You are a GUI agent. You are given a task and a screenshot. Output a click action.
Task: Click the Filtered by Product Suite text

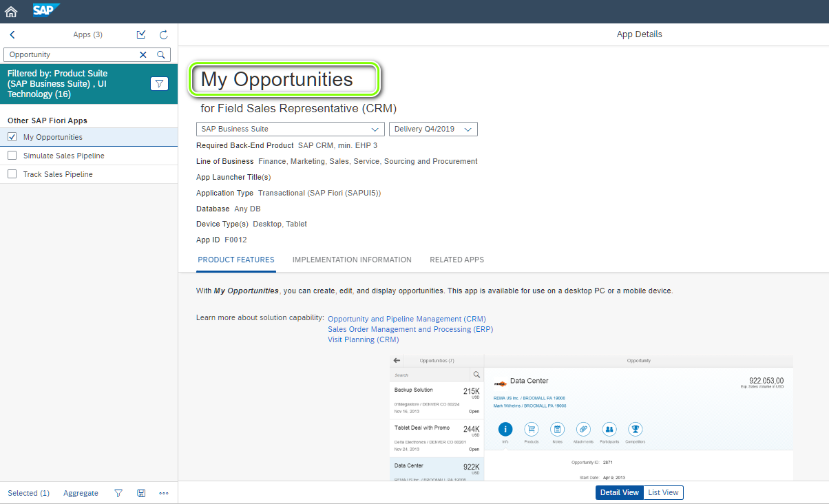coord(58,83)
